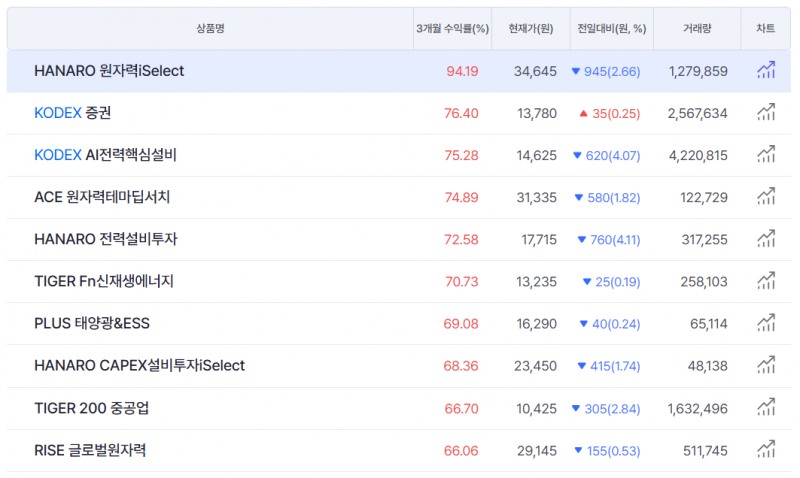This screenshot has width=800, height=478.
Task: Select the 72.58 return value
Action: [461, 240]
